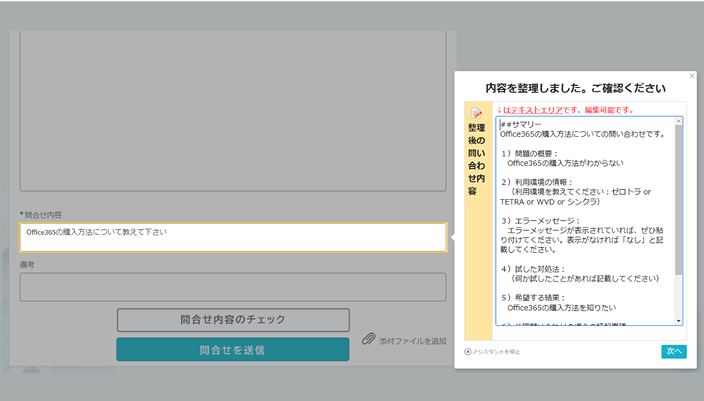
Task: Click the 問合せ内容のチェック button
Action: click(232, 319)
